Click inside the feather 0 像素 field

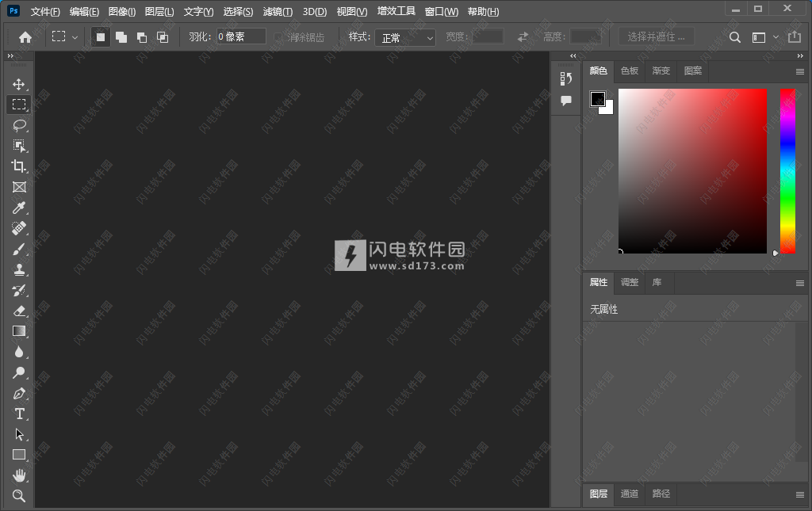(241, 36)
